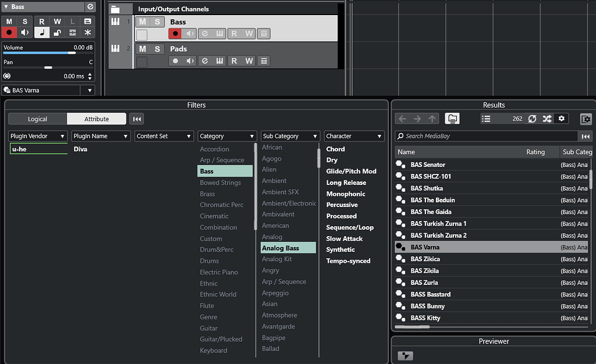Adjust the Volume fader on the Bass inspector

72,53
